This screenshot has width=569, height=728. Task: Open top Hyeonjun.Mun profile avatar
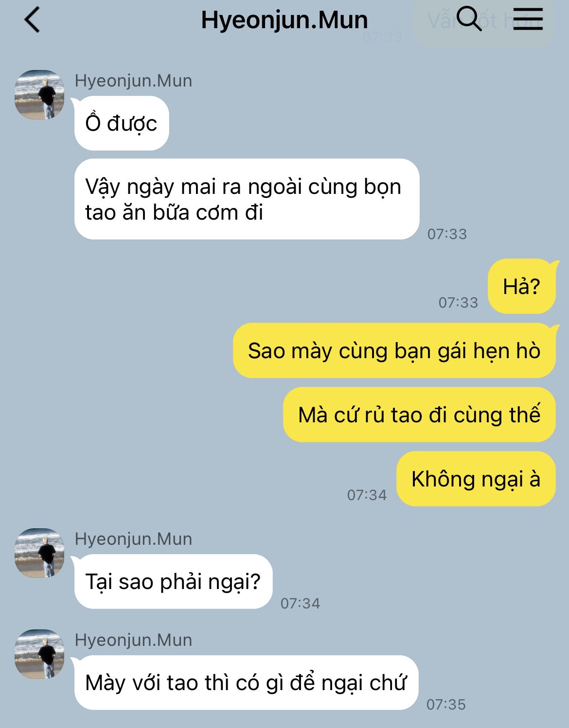[x=39, y=95]
